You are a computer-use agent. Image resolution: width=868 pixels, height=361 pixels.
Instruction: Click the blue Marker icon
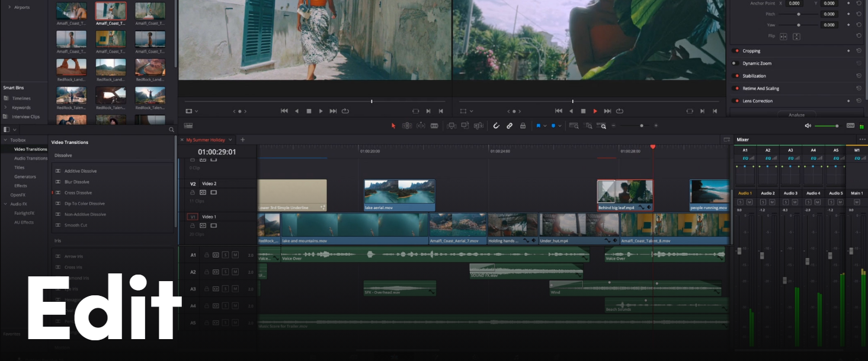[x=553, y=125]
